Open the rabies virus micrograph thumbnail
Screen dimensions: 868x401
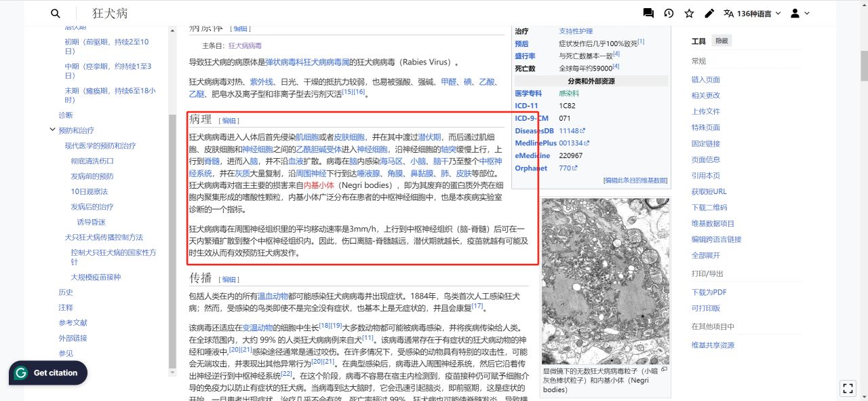606,281
